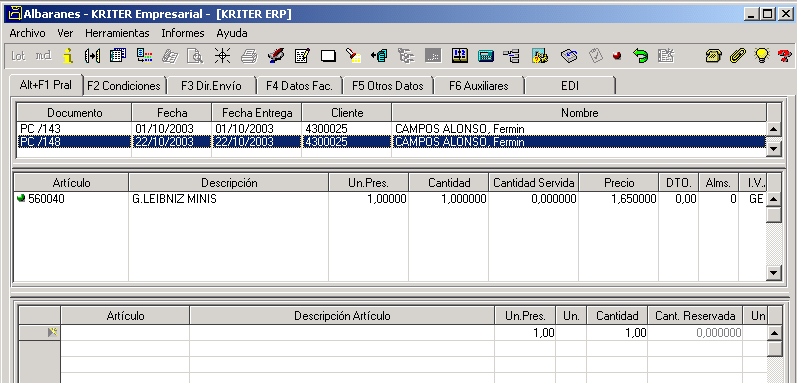
Task: Open the Archivo menu
Action: tap(27, 34)
